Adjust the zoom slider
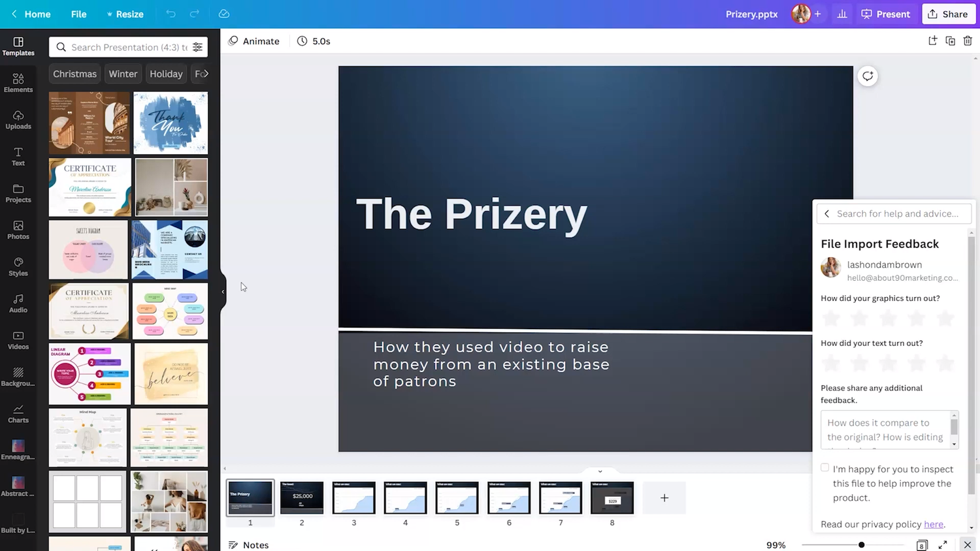Image resolution: width=980 pixels, height=551 pixels. [x=861, y=544]
